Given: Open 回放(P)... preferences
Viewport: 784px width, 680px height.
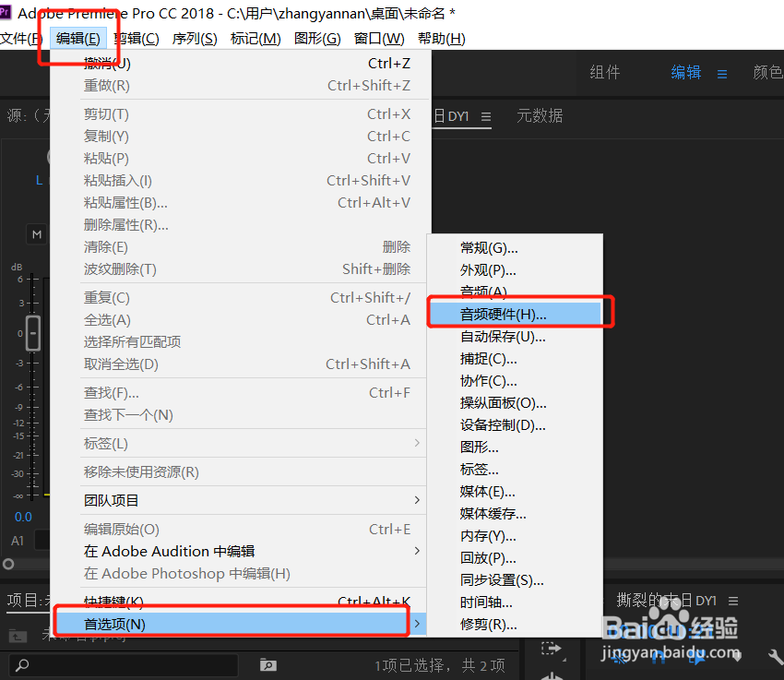Looking at the screenshot, I should [x=515, y=558].
